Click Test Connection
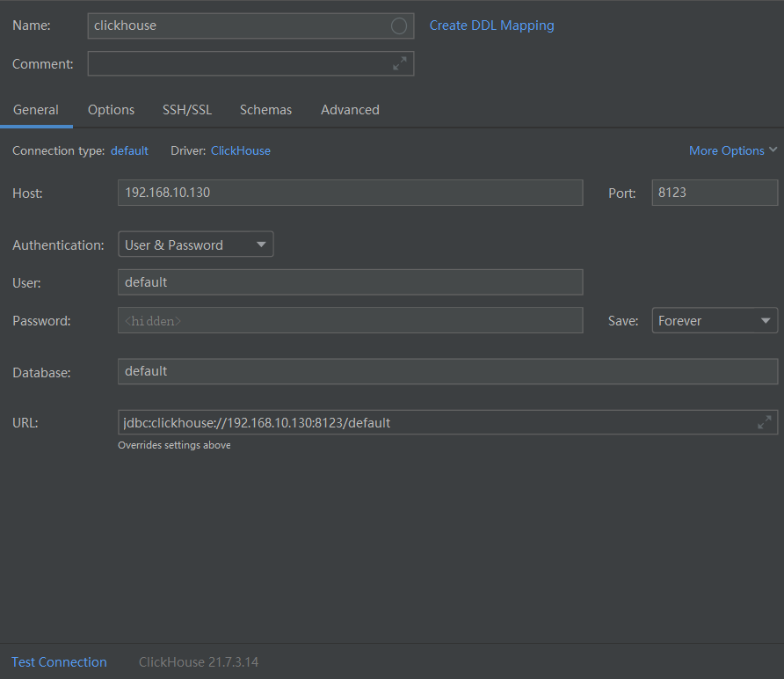The image size is (784, 679). click(59, 662)
